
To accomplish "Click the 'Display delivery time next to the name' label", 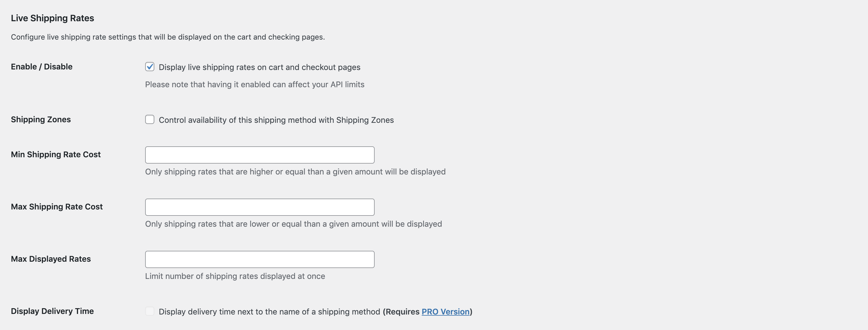I will 316,311.
